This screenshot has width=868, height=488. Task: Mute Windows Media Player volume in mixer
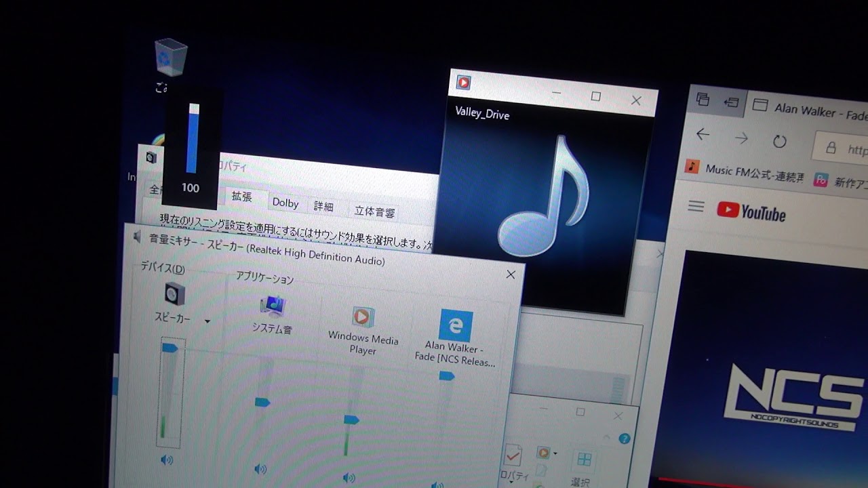349,478
